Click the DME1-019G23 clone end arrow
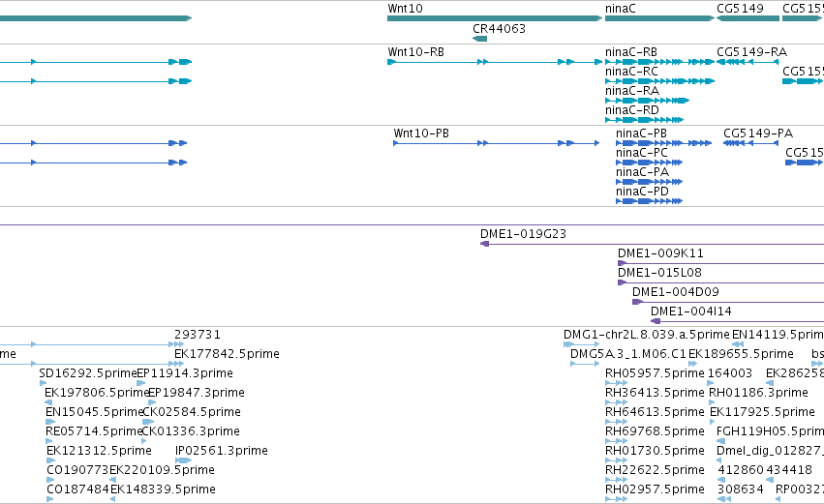The height and width of the screenshot is (504, 824). [x=484, y=244]
